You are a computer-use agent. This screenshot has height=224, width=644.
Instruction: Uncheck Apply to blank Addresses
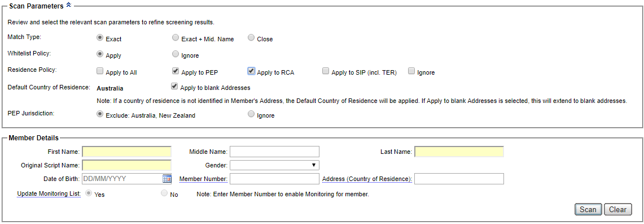coord(174,87)
